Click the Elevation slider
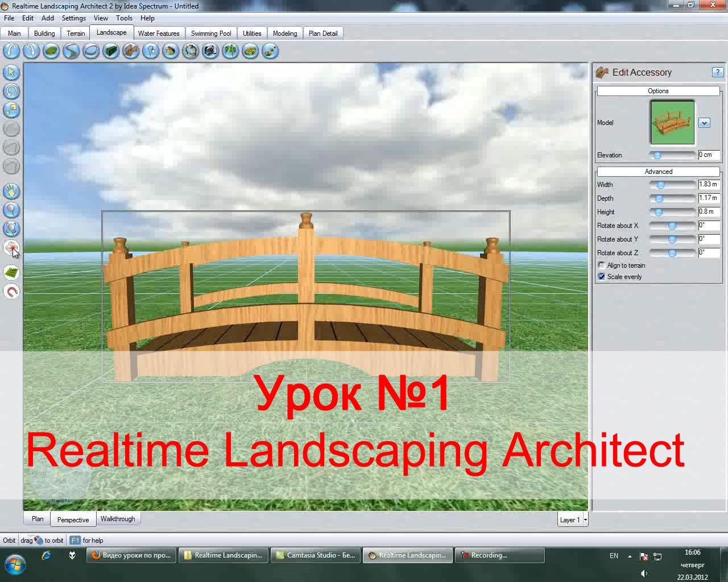 [x=673, y=155]
